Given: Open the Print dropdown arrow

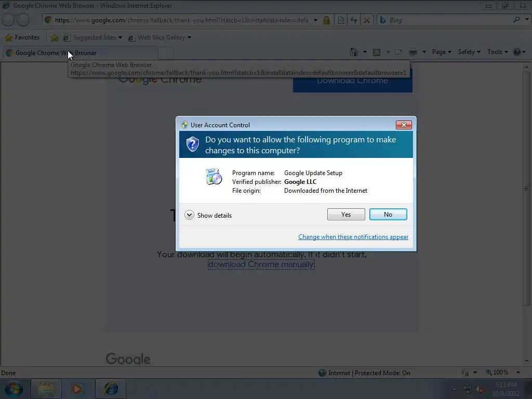Looking at the screenshot, I should [424, 52].
